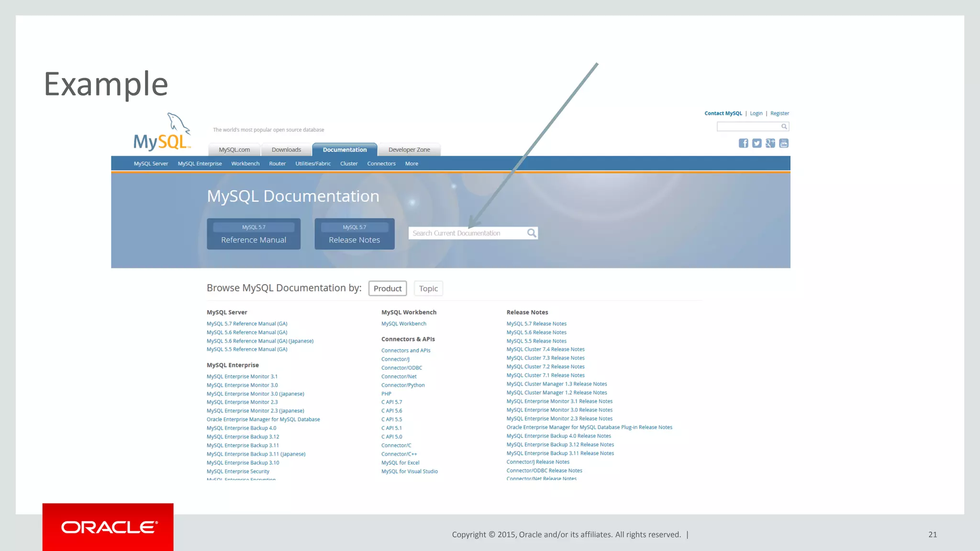Open Cluster in the navbar
980x551 pixels.
[349, 164]
